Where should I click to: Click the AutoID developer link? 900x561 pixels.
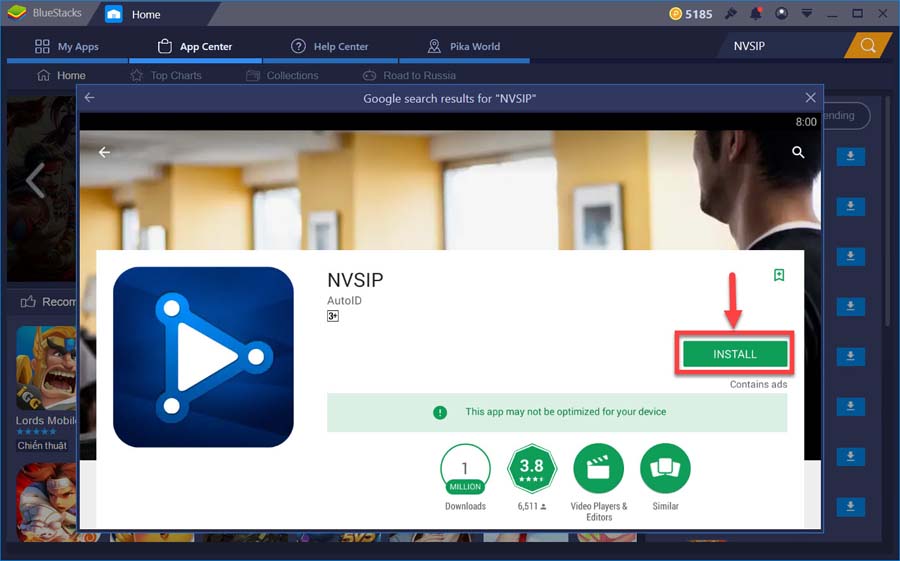[344, 300]
